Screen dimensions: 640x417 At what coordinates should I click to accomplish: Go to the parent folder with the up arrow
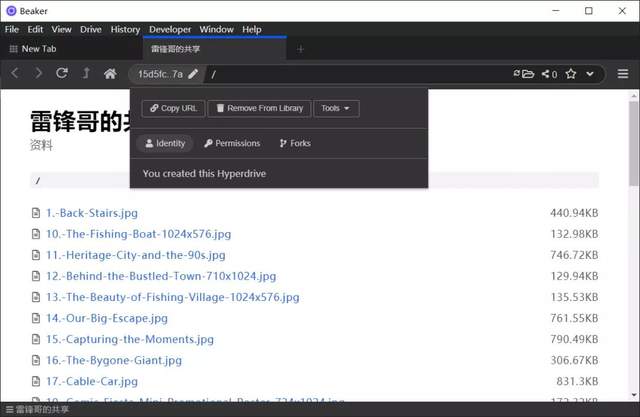(86, 73)
